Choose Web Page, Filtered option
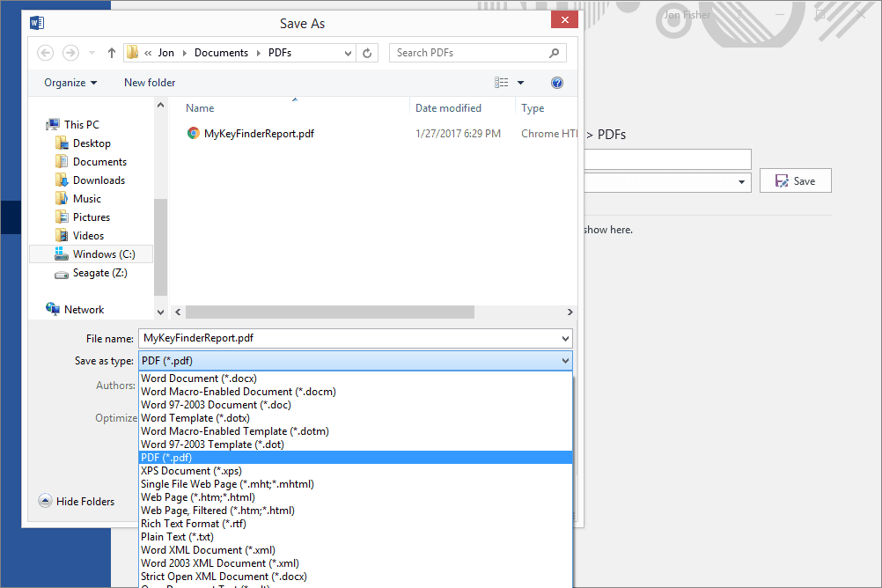882x588 pixels. pyautogui.click(x=356, y=511)
